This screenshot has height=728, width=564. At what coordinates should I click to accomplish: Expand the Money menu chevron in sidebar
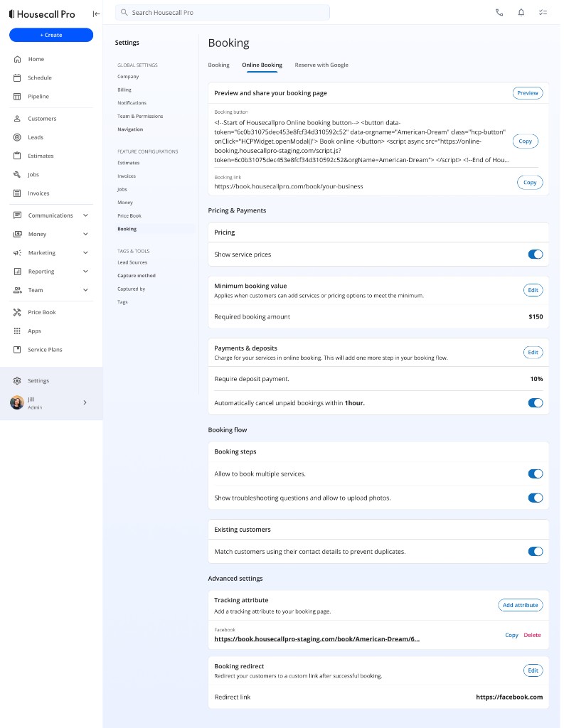click(85, 234)
